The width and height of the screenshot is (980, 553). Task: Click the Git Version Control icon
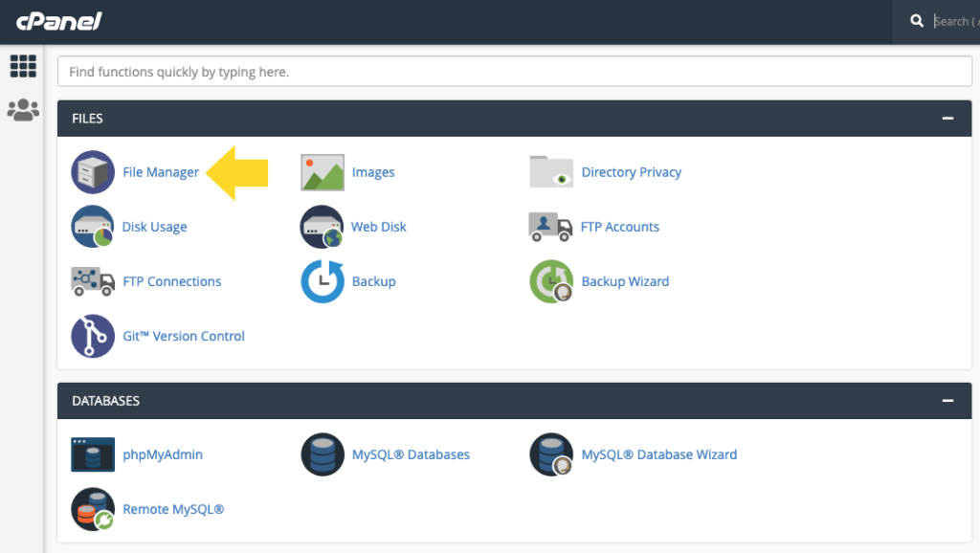[93, 336]
